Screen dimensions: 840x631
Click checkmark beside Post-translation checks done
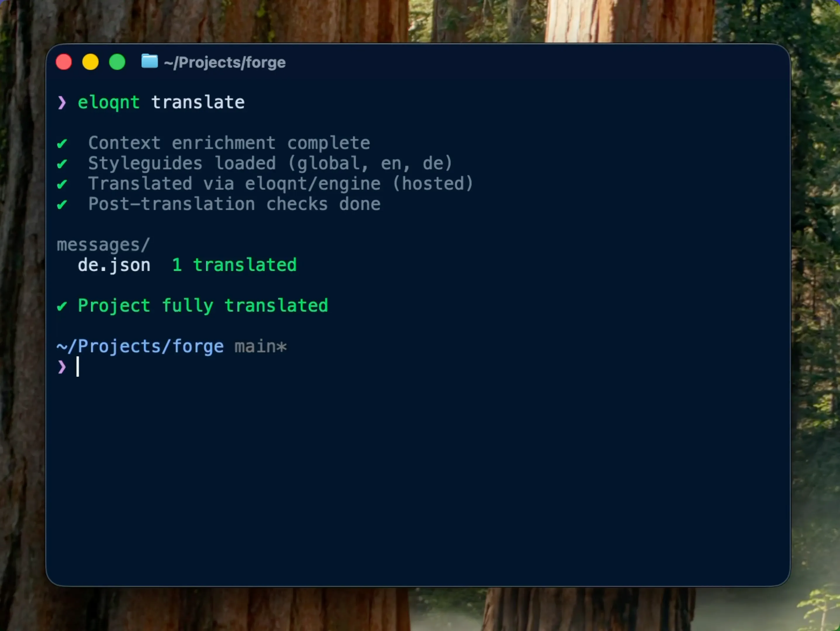62,205
